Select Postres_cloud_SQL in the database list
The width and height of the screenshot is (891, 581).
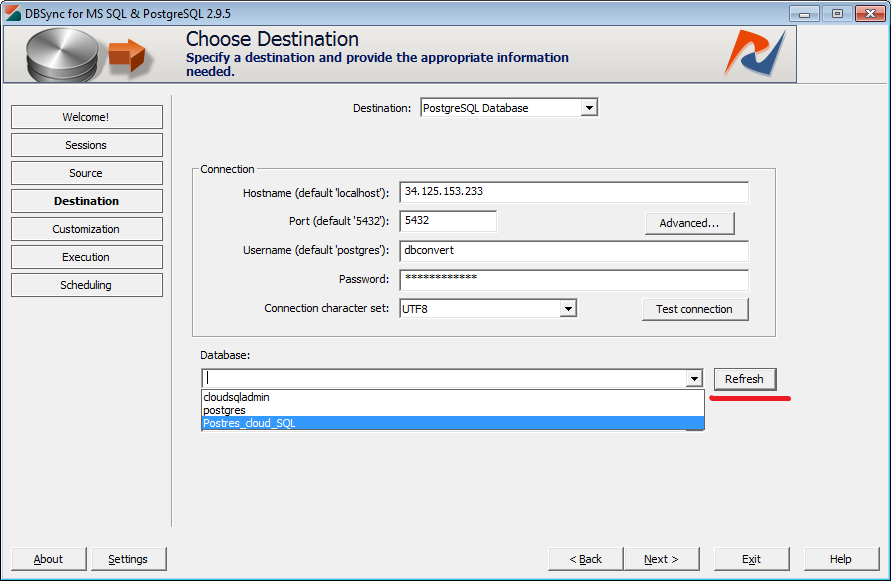453,423
